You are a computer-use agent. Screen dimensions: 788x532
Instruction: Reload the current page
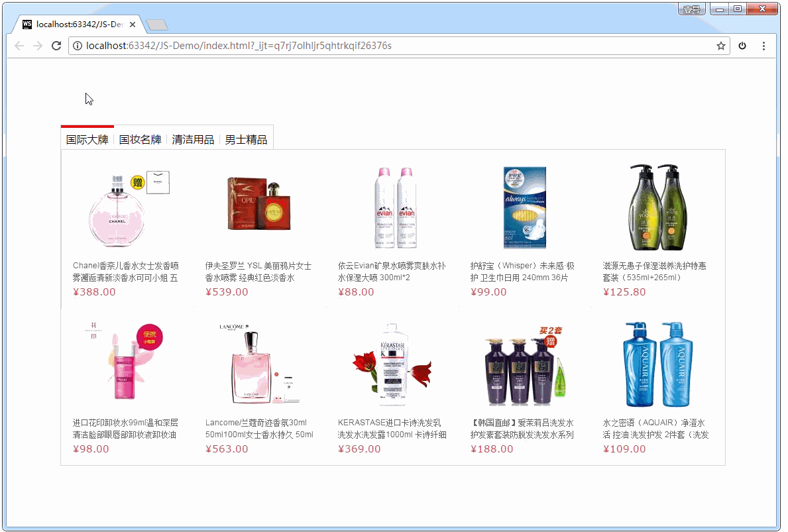(x=56, y=46)
